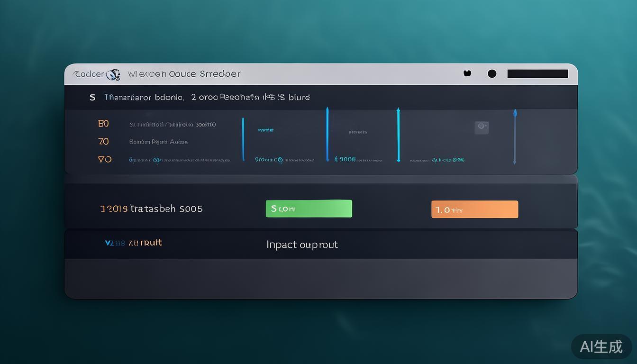This screenshot has width=637, height=364.
Task: Click the rightmost dim blue vertical slider
Action: 515,136
